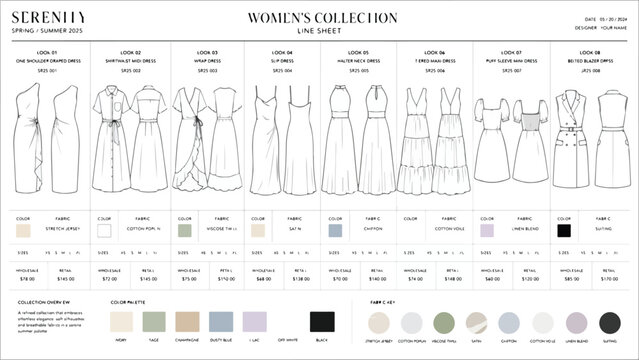Image resolution: width=639 pixels, height=360 pixels.
Task: Choose the Viscose Twill green circle in the fabric key
Action: coord(444,323)
